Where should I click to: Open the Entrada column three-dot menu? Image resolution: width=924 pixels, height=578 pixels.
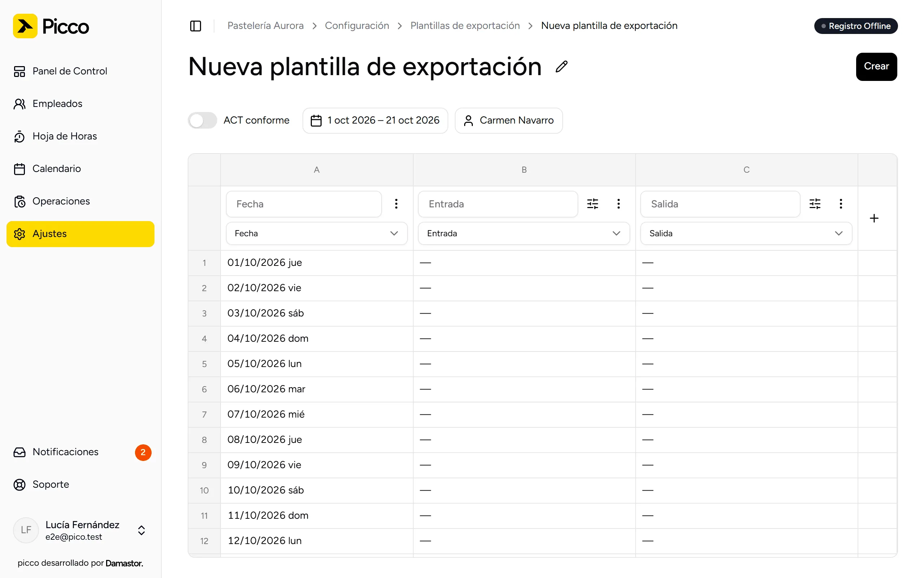click(619, 204)
